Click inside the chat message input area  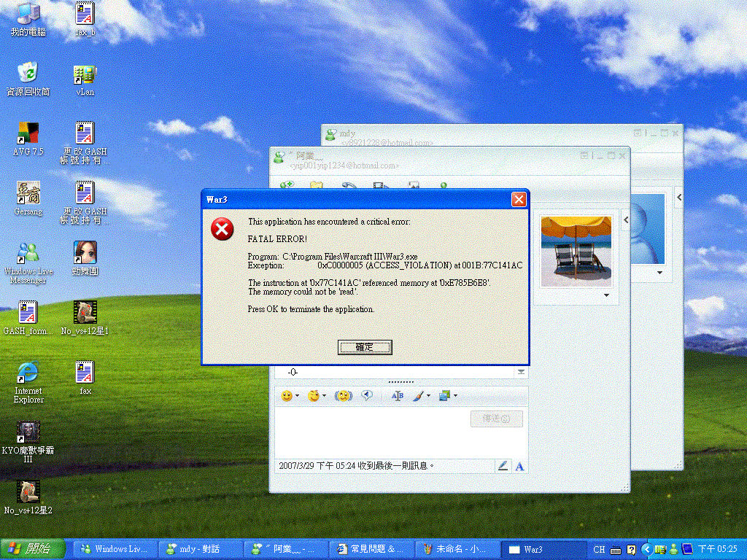371,432
